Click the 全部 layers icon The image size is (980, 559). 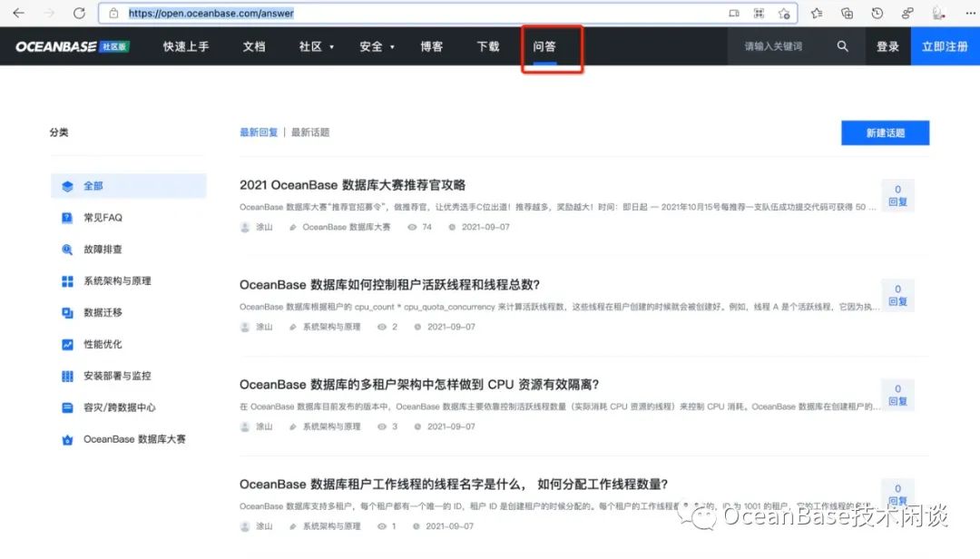pos(67,186)
